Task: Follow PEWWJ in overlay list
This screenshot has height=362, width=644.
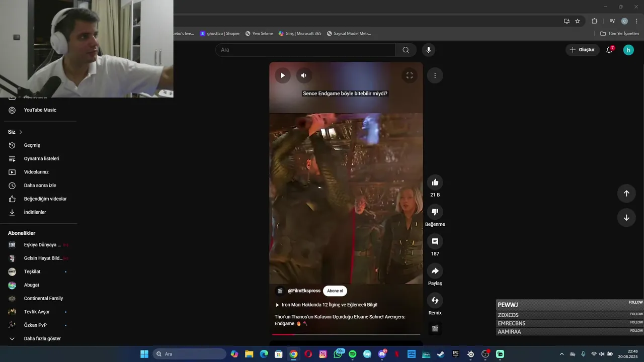Action: 636,303
